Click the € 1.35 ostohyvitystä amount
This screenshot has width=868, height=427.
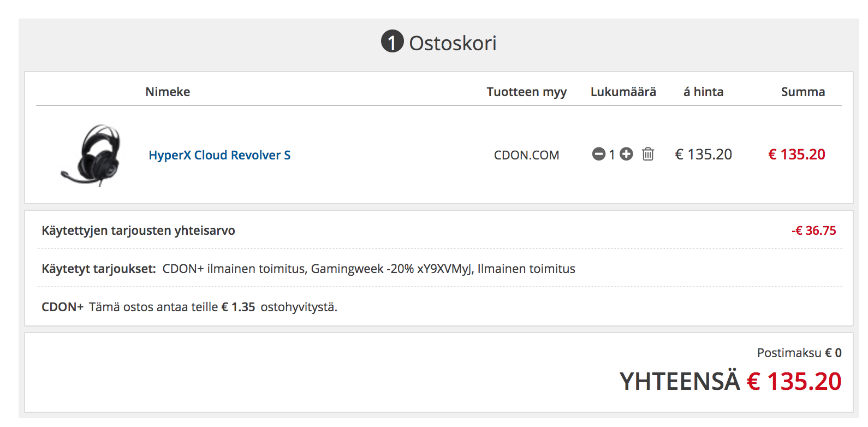(x=238, y=307)
